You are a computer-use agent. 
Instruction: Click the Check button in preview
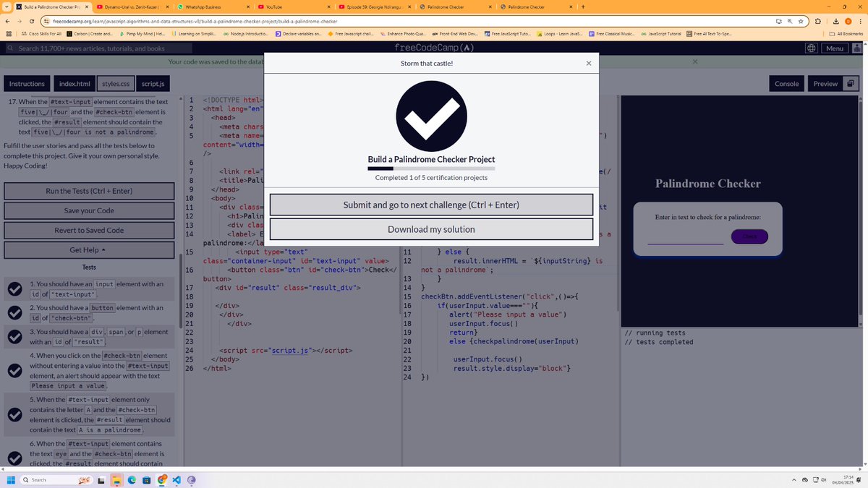pos(749,236)
